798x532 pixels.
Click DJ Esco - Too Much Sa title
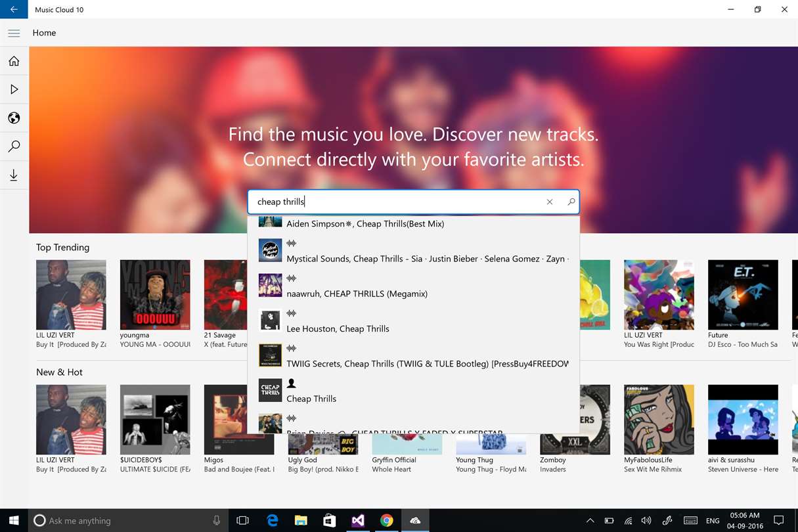coord(743,344)
